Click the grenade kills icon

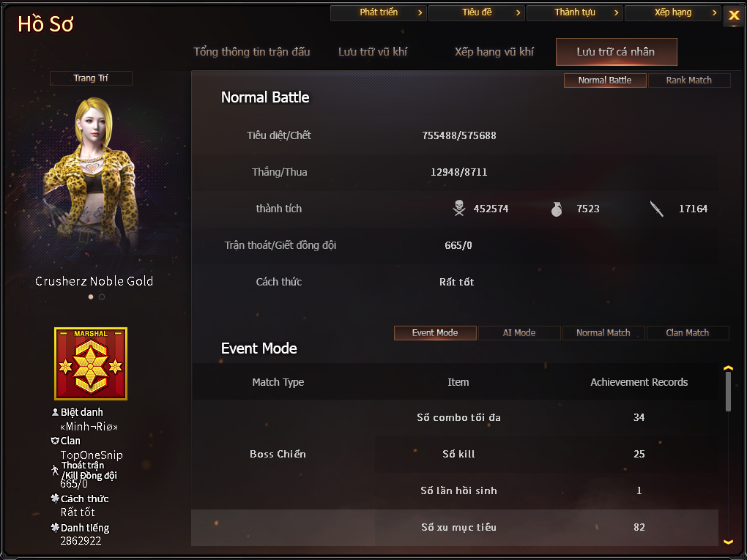pos(557,209)
